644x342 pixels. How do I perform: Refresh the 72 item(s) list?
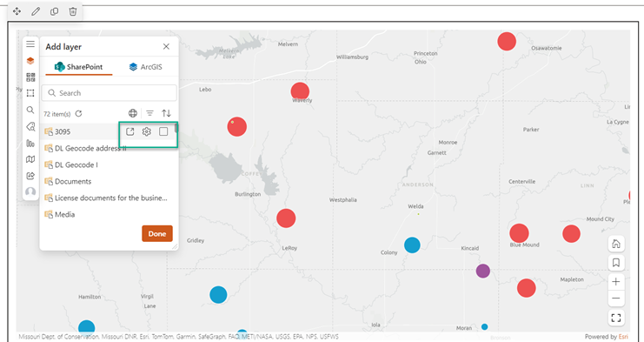coord(79,113)
